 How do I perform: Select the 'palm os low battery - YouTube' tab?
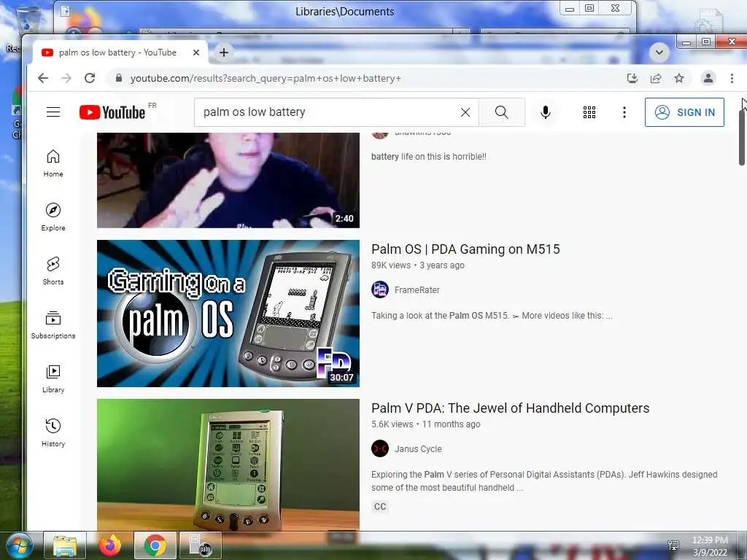117,52
